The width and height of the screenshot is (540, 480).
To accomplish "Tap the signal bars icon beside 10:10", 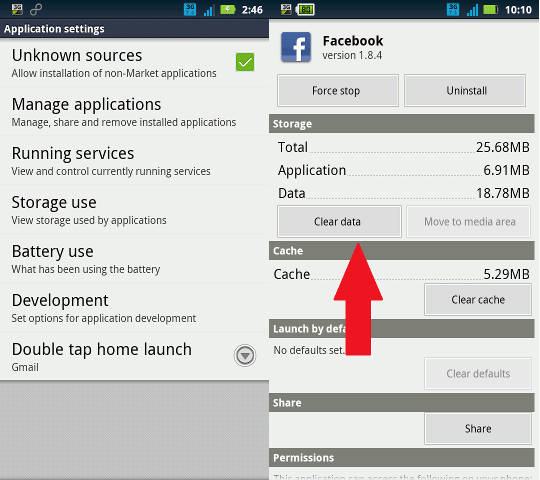I will coord(472,10).
